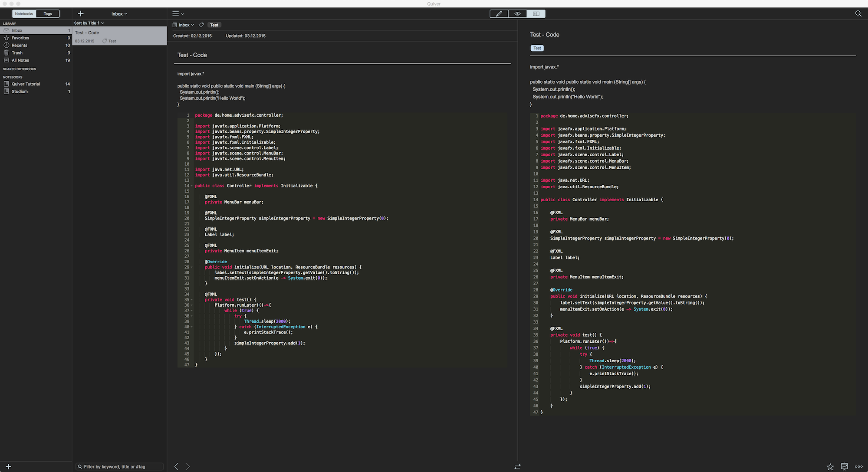Image resolution: width=868 pixels, height=472 pixels.
Task: Switch to edit-only mode pencil
Action: (x=499, y=14)
